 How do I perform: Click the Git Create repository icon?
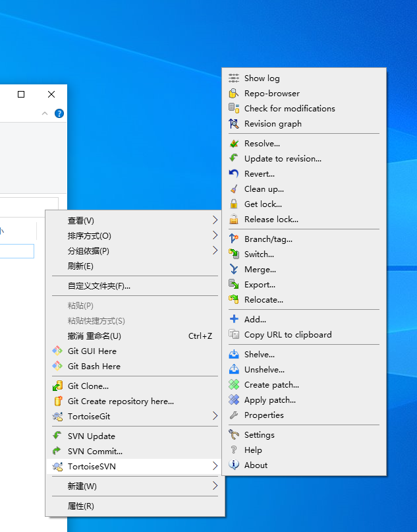(58, 401)
